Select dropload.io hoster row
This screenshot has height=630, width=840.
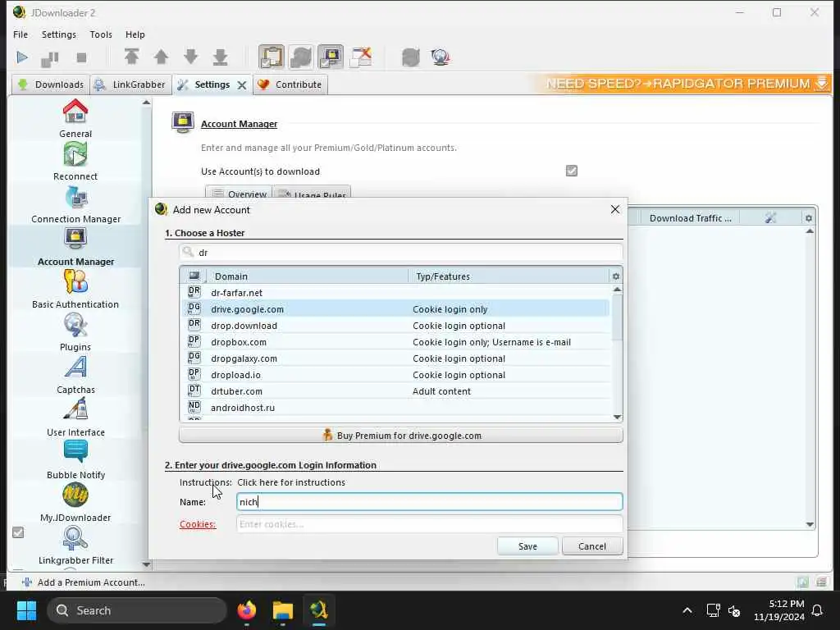point(395,375)
